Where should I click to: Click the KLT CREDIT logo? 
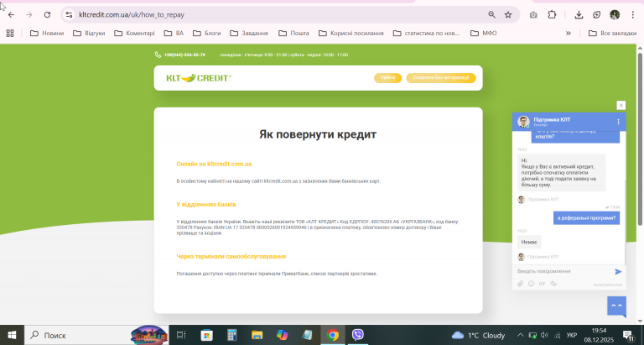click(x=199, y=78)
